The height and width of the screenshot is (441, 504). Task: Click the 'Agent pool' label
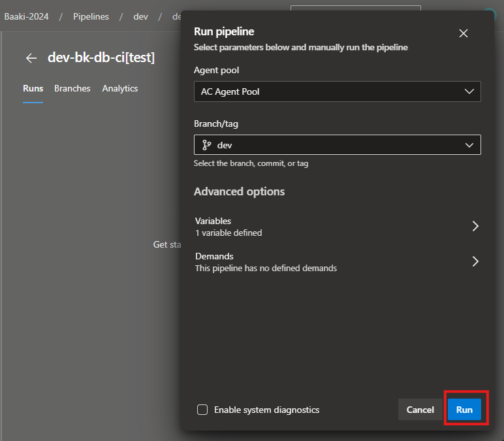click(x=216, y=70)
